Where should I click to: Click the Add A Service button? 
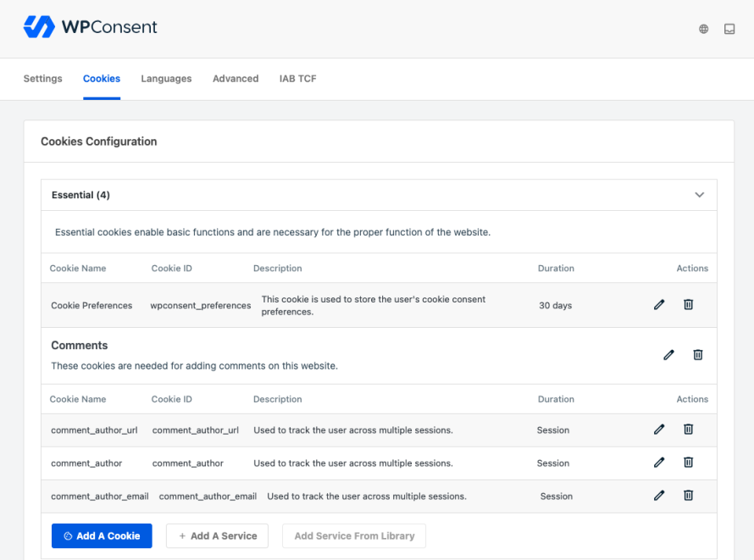[217, 535]
